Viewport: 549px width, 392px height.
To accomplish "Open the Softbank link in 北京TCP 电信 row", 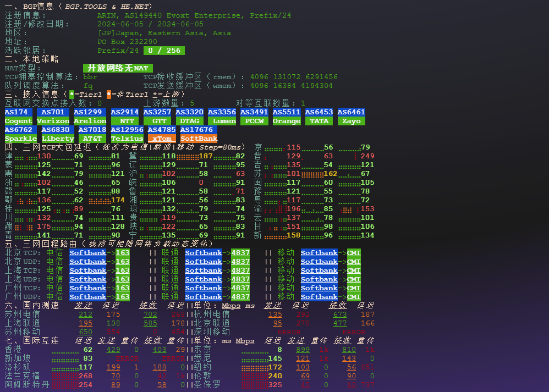I will tap(87, 253).
